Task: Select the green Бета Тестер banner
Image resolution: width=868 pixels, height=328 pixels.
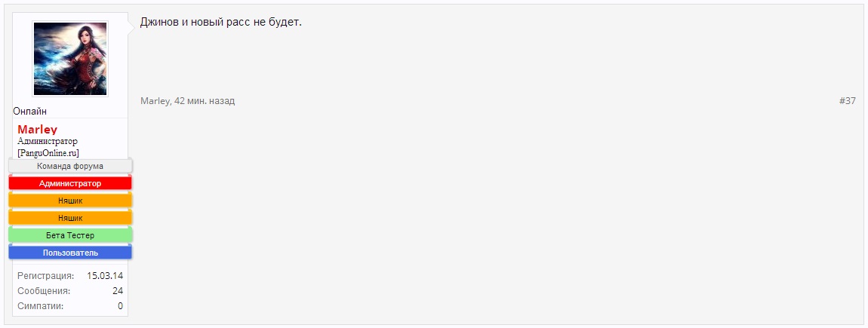Action: 70,235
